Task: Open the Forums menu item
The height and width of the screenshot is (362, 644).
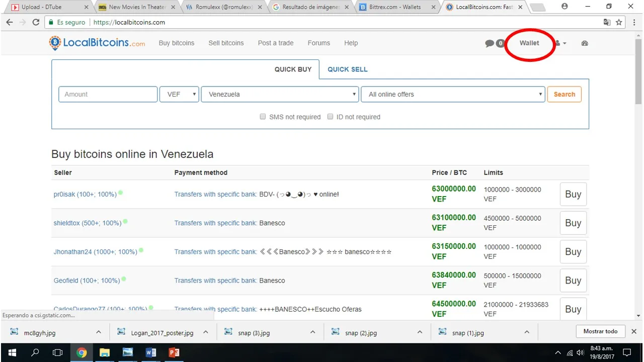Action: pos(319,43)
